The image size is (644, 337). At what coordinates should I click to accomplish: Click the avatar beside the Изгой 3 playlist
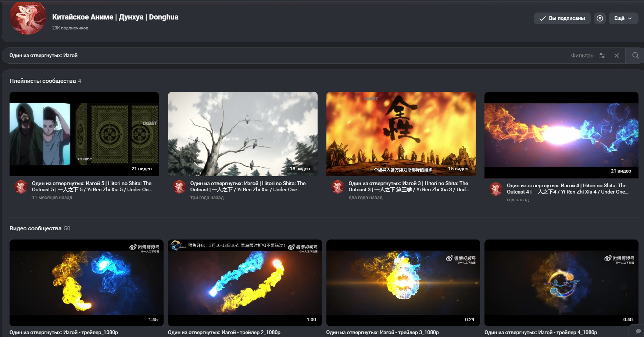pyautogui.click(x=338, y=187)
